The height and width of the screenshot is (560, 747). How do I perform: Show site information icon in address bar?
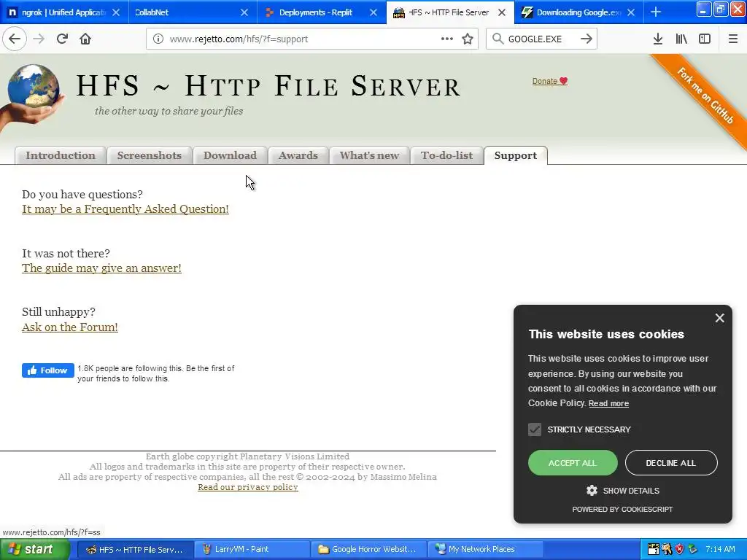coord(158,39)
